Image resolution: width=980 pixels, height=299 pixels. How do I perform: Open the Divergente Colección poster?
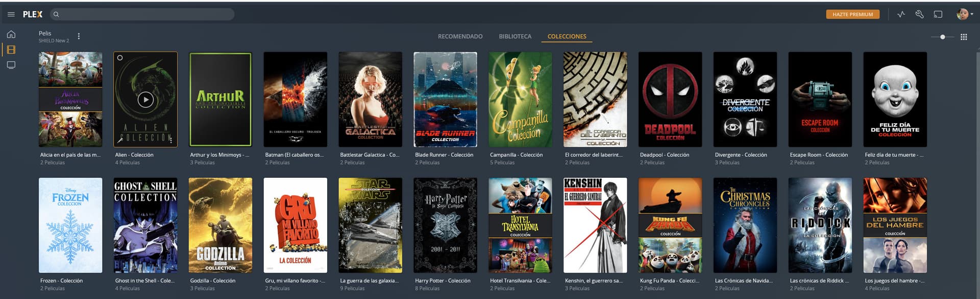(x=745, y=99)
